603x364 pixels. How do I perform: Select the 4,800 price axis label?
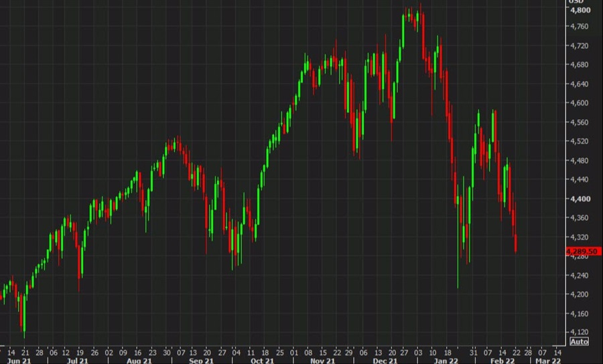580,11
